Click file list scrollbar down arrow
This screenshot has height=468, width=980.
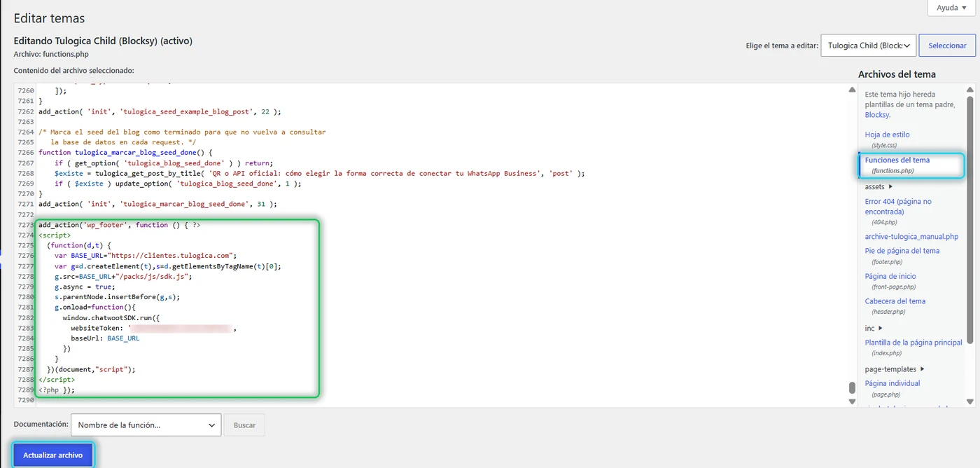969,401
